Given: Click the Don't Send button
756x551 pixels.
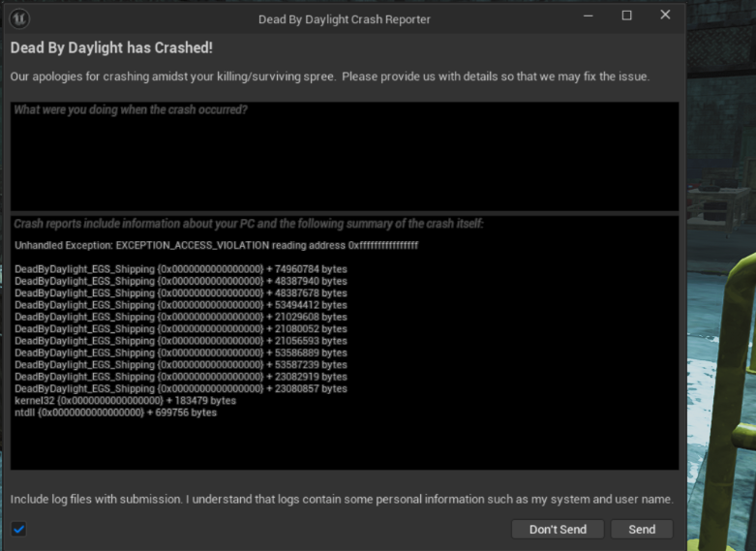Looking at the screenshot, I should coord(558,530).
